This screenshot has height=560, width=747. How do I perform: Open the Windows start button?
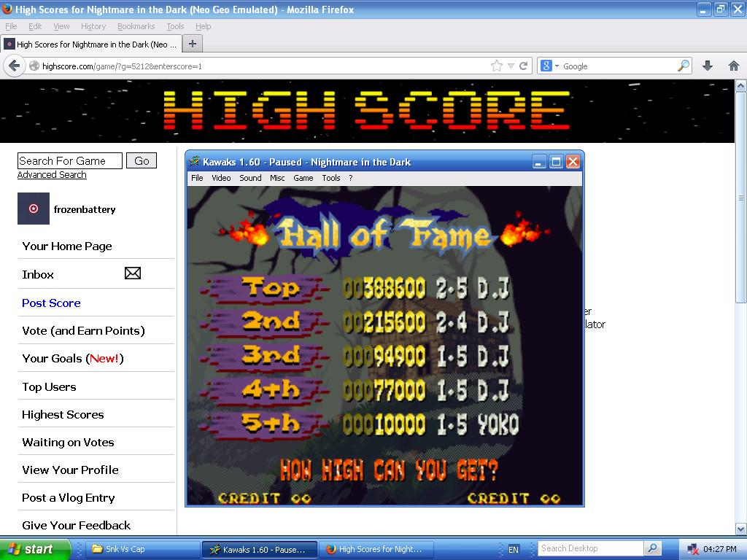coord(35,549)
